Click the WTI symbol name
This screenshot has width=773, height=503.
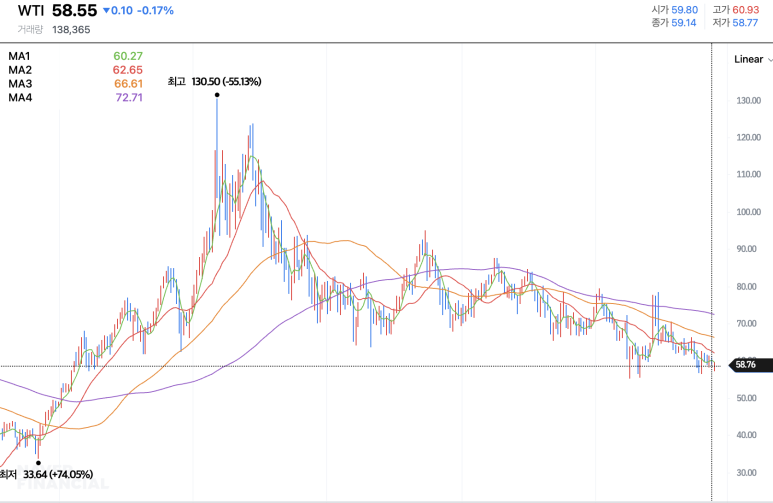click(31, 11)
